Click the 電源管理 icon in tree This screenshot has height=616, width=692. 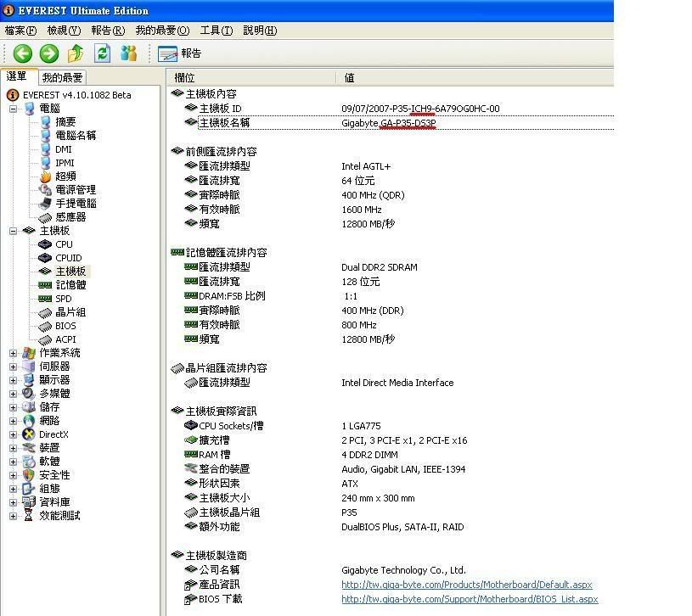tap(45, 190)
